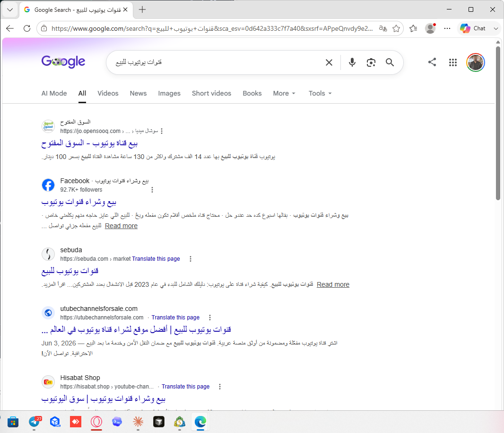Open options dots for utubechannelsforsale result
The image size is (504, 433).
pyautogui.click(x=210, y=318)
